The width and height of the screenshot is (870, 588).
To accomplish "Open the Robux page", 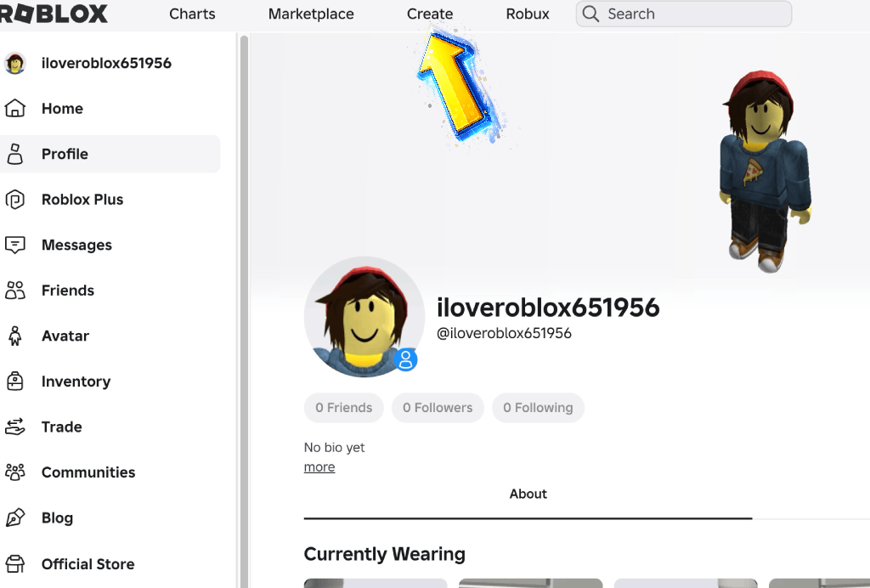I will click(x=527, y=14).
